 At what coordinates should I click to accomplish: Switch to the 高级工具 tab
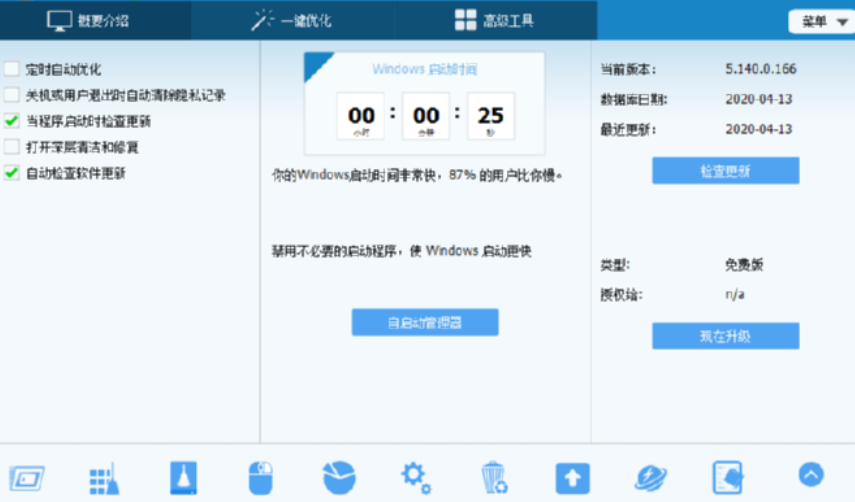496,20
